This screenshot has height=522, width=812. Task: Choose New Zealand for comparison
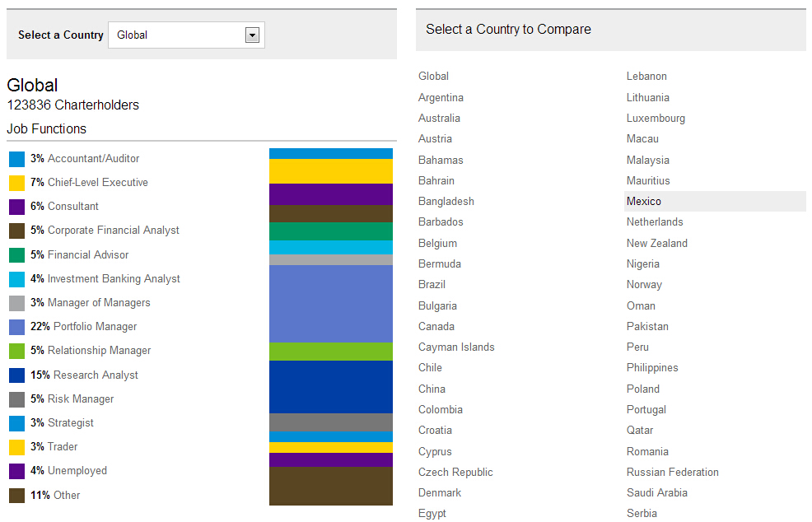pos(656,244)
